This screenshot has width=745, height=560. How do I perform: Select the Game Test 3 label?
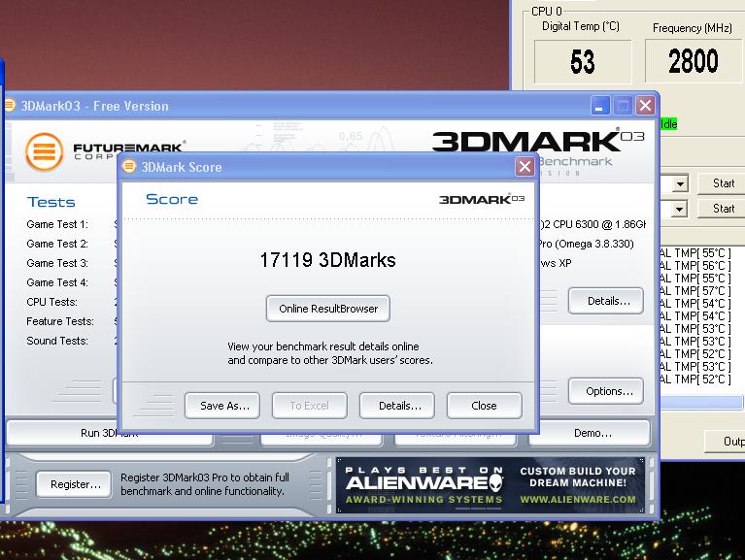(x=57, y=263)
